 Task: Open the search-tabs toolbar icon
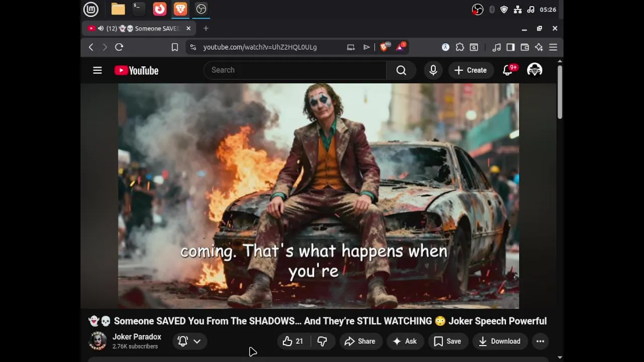474,47
